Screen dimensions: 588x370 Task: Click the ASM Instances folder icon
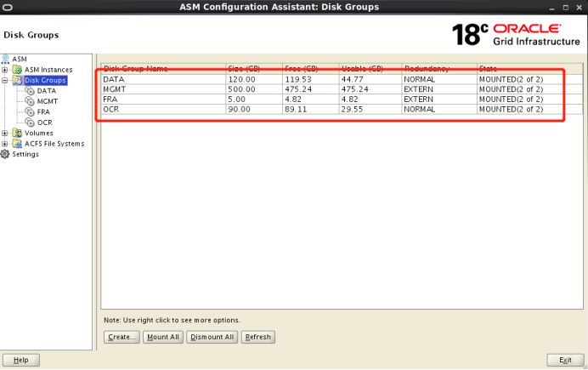pos(17,70)
